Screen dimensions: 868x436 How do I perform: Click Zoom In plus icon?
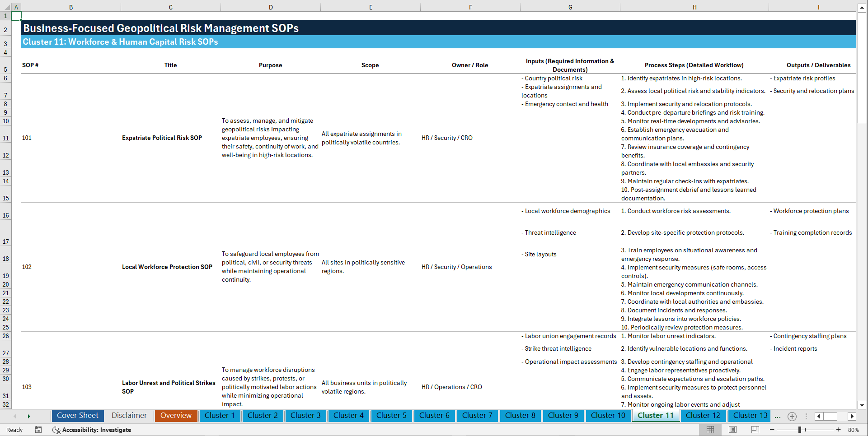839,430
